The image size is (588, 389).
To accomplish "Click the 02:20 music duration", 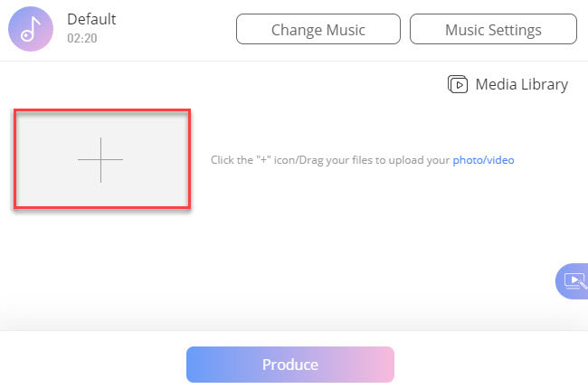I will [x=81, y=39].
